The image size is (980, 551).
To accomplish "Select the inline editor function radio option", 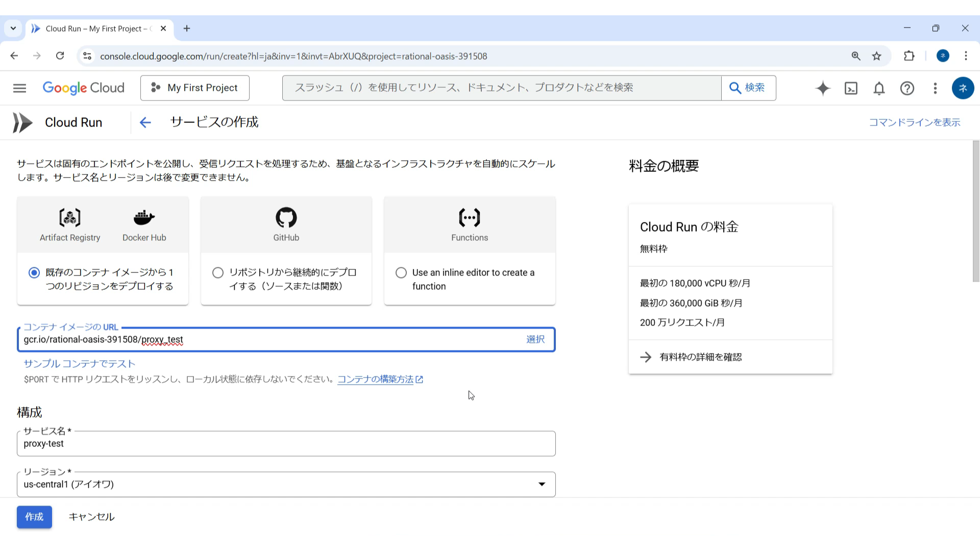I will pos(401,273).
